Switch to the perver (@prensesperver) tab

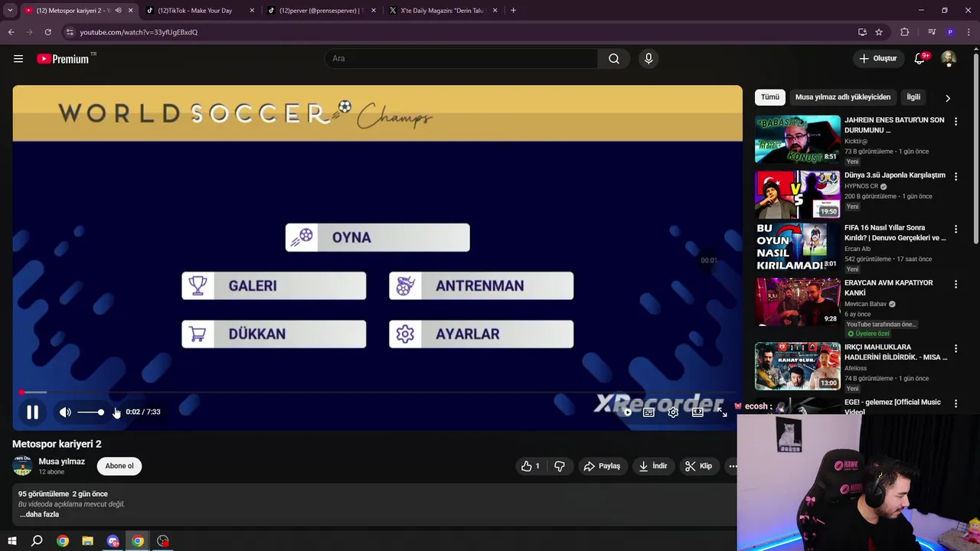321,11
